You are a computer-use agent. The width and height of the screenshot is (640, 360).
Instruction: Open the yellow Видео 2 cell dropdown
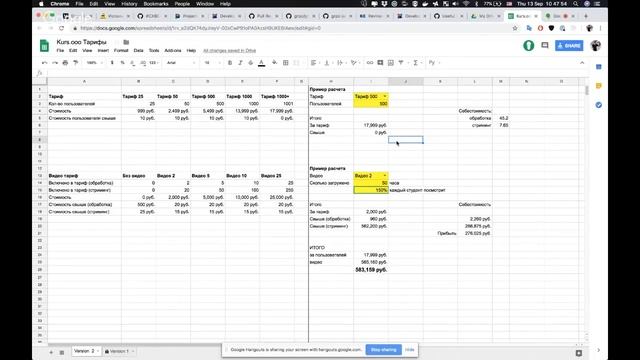click(x=384, y=176)
